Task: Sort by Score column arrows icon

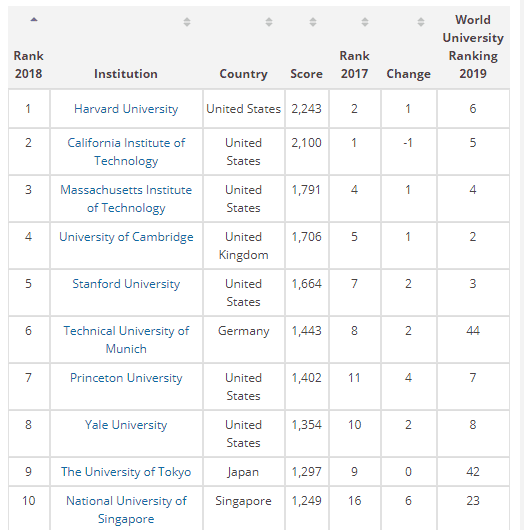Action: (x=313, y=22)
